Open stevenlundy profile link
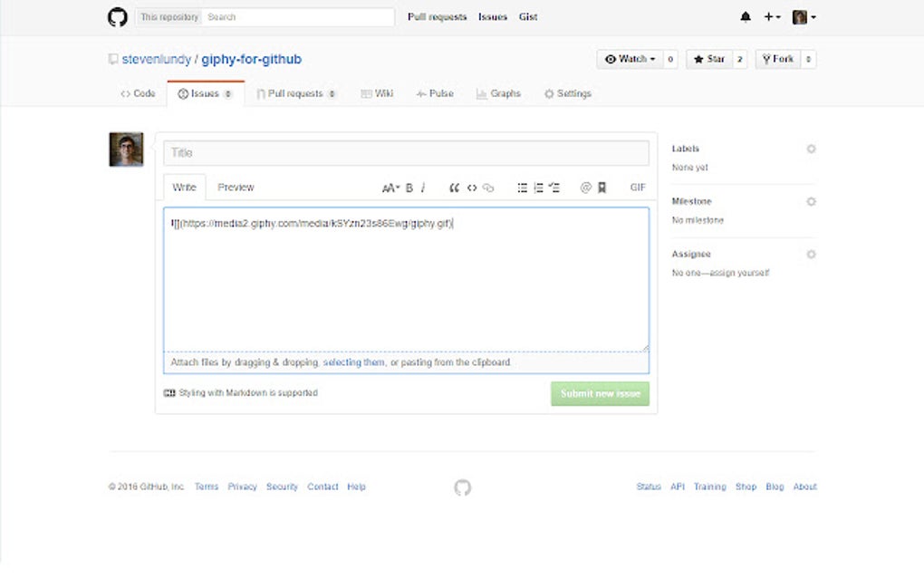This screenshot has height=578, width=924. (156, 60)
